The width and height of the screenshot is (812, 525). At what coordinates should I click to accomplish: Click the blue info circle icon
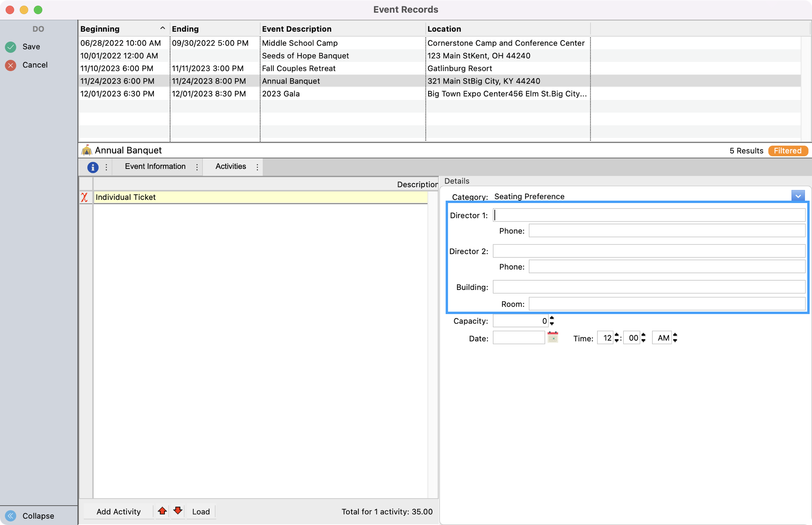tap(92, 167)
